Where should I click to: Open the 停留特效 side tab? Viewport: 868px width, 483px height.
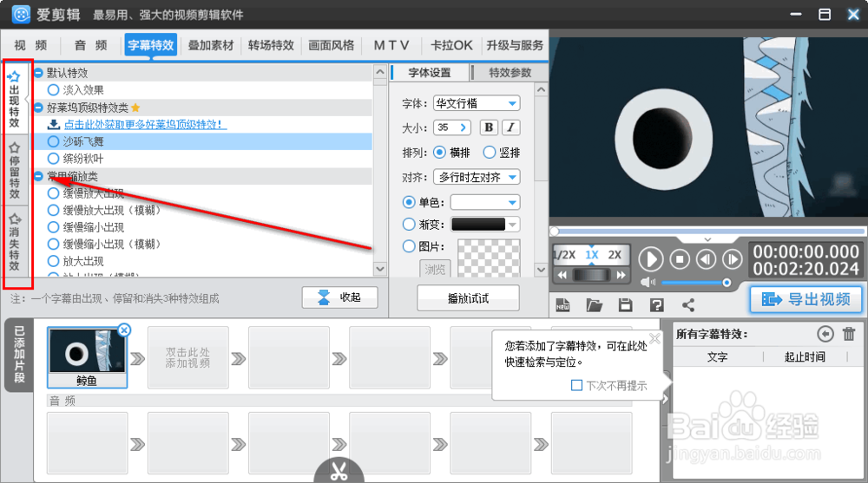tap(15, 171)
